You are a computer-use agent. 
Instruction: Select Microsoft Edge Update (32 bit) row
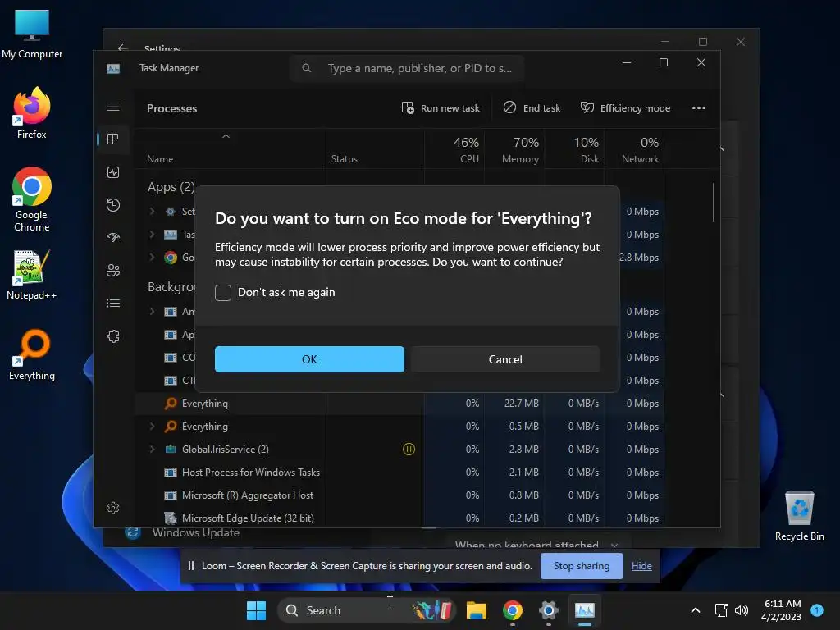(x=399, y=518)
